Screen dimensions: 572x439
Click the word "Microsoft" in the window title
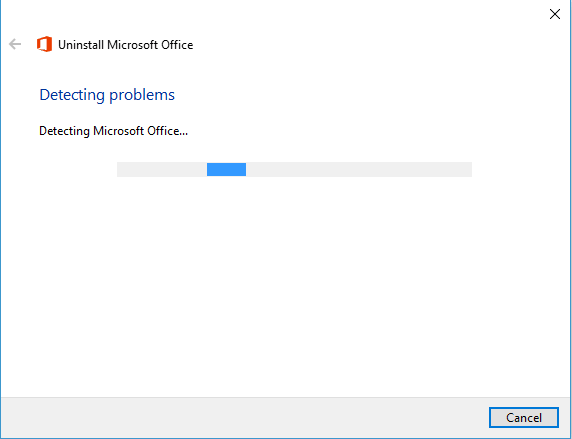point(131,45)
